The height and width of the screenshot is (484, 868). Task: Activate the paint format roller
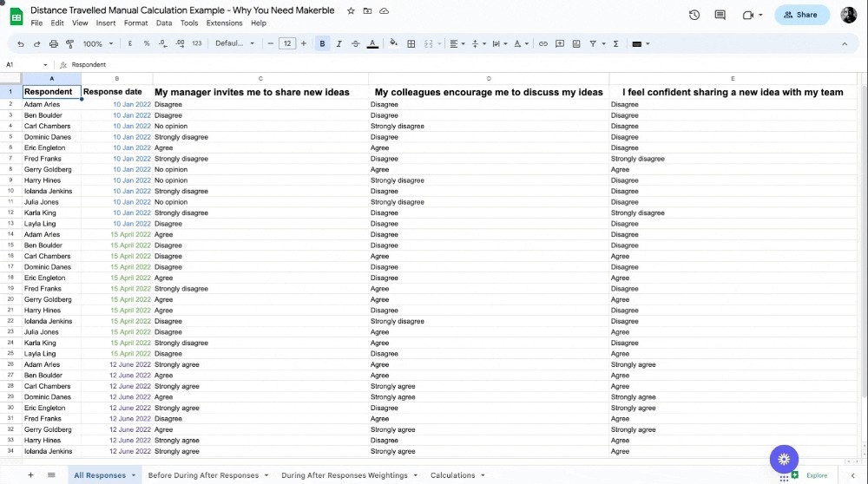[x=69, y=43]
